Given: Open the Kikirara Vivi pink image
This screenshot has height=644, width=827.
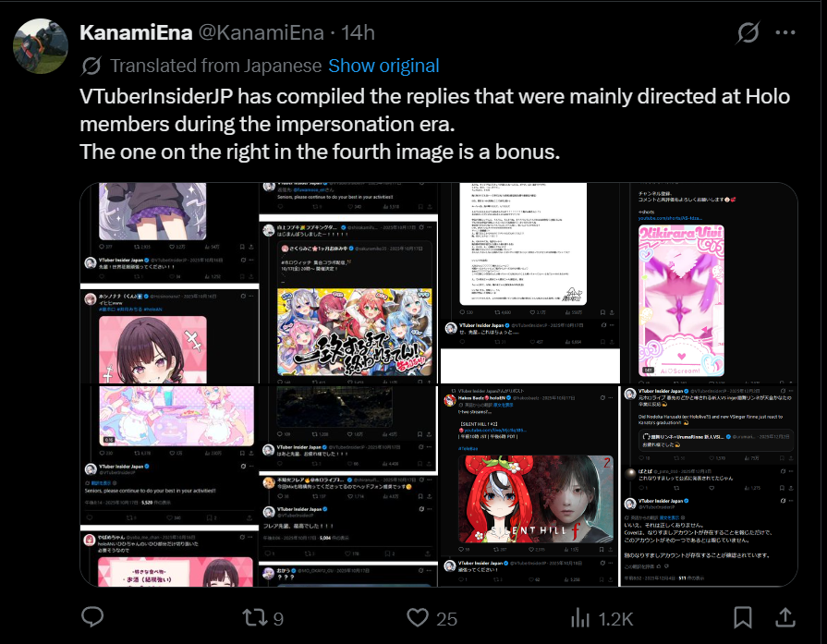Looking at the screenshot, I should pyautogui.click(x=709, y=283).
